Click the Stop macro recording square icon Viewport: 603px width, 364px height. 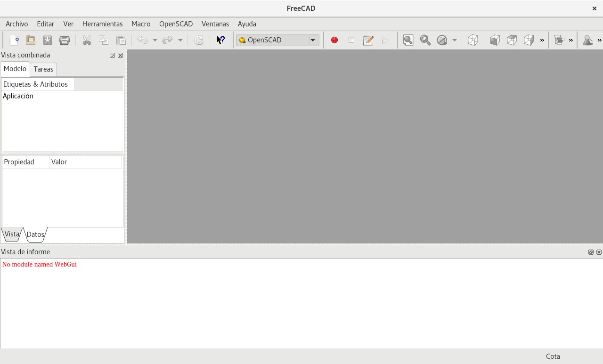point(351,40)
